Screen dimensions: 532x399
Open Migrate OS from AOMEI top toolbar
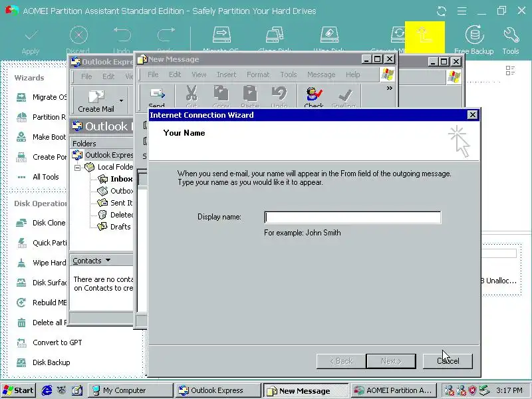(x=221, y=35)
